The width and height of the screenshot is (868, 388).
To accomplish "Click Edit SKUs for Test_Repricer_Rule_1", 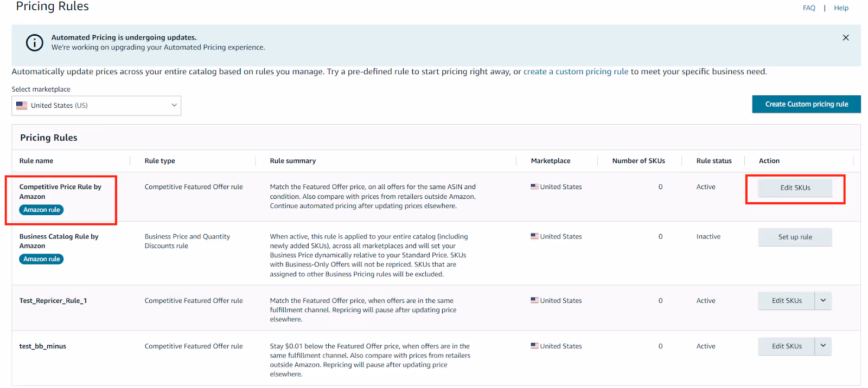I will [787, 301].
